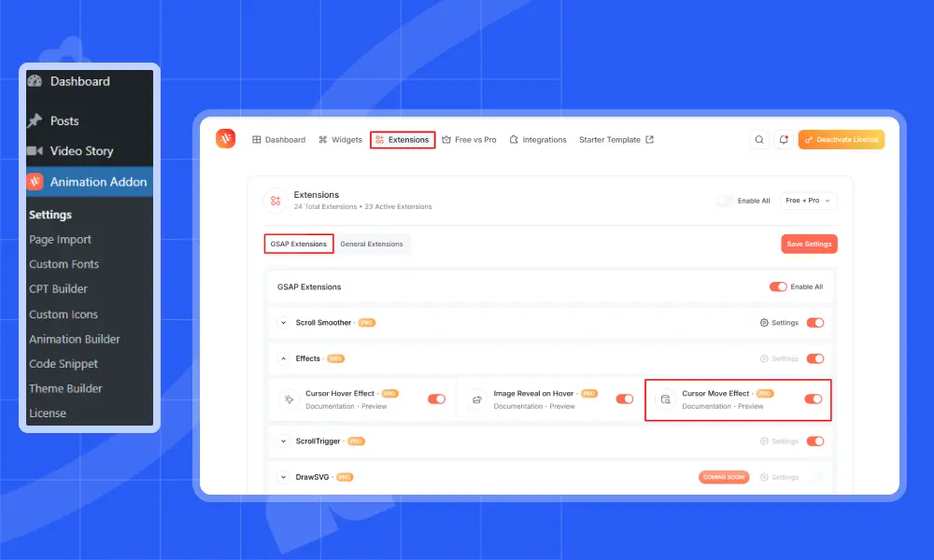Click the Cursor Hover Effect icon
This screenshot has width=934, height=560.
coord(288,399)
